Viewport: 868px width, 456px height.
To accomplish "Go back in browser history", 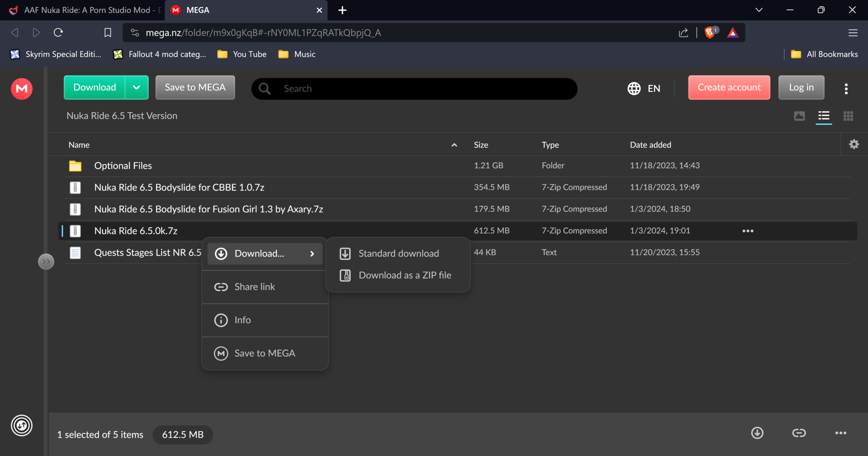I will (x=15, y=33).
